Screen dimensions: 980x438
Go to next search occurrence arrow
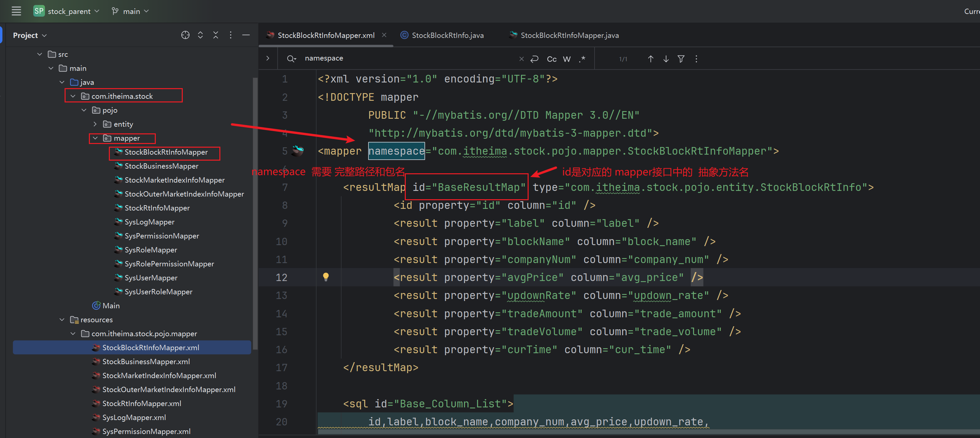point(666,59)
